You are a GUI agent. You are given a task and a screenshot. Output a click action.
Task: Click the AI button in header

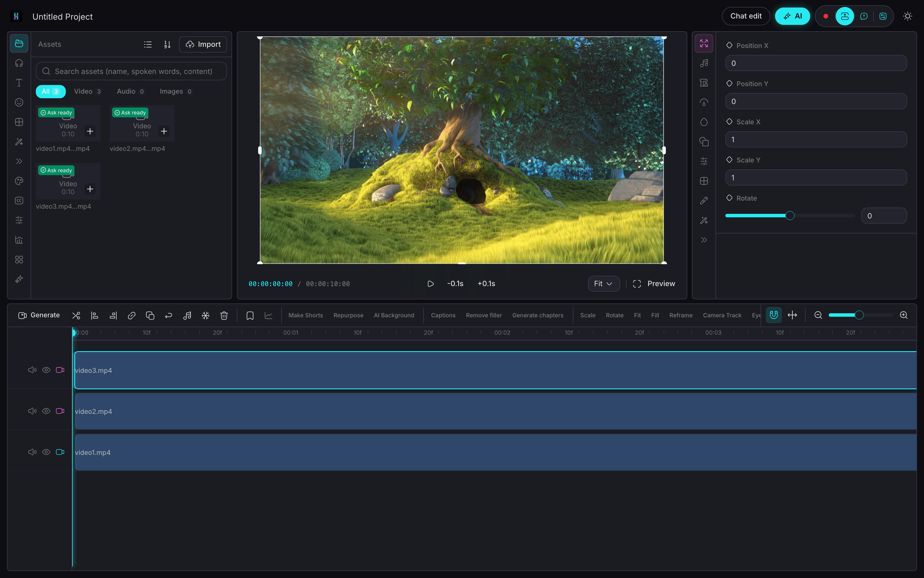coord(792,16)
